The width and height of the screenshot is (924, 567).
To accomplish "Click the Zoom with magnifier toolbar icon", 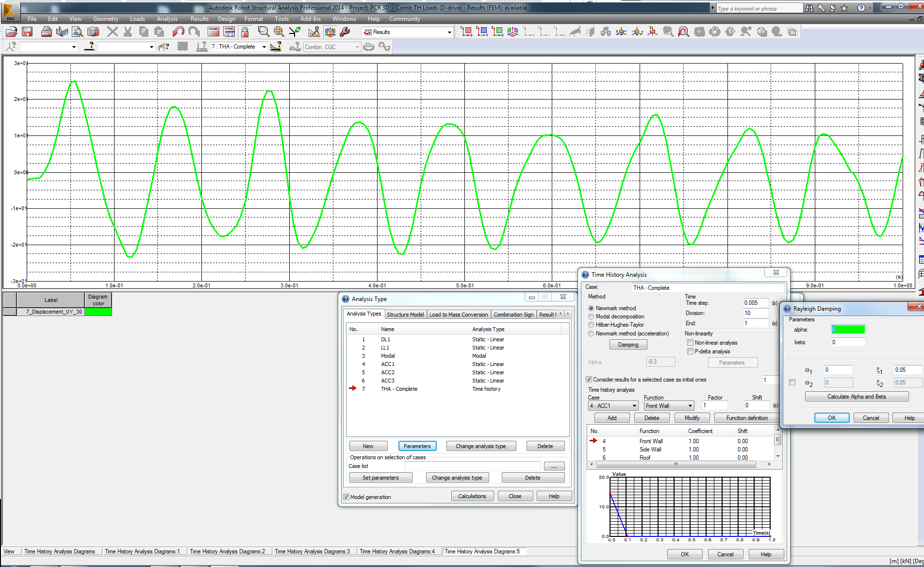I will click(x=264, y=32).
